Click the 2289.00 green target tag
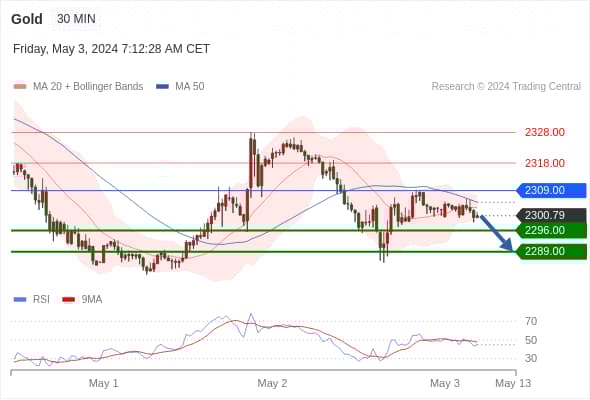Image resolution: width=590 pixels, height=400 pixels. (552, 251)
